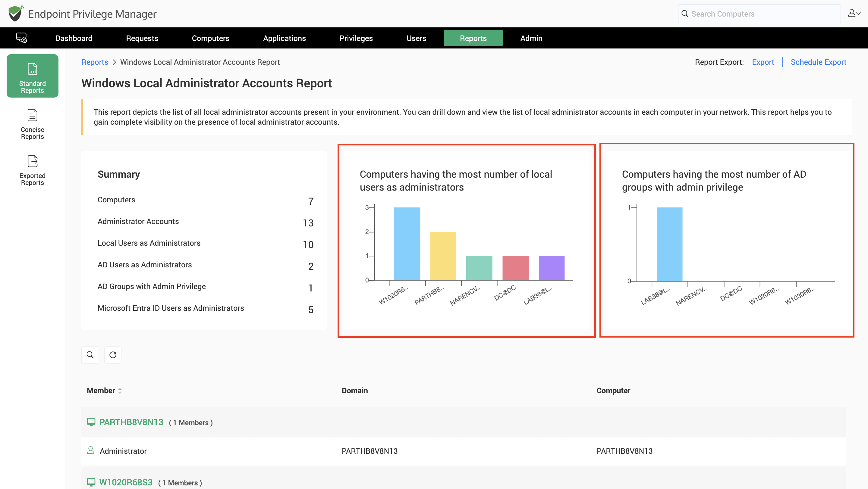The height and width of the screenshot is (489, 868).
Task: Click the PARTHB8V8N13 computer icon
Action: tap(91, 422)
